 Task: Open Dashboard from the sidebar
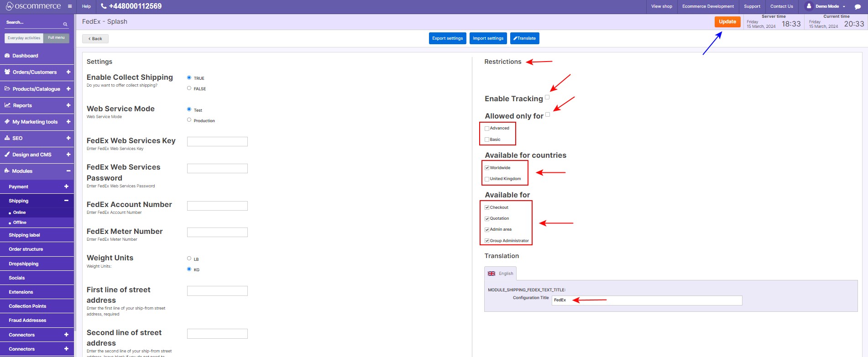pos(25,56)
